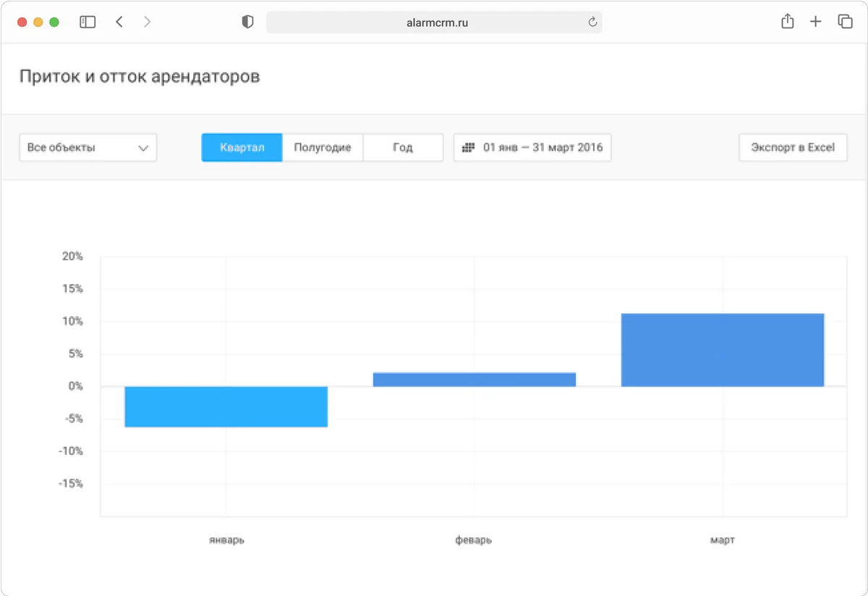Click the calendar icon in date range
This screenshot has width=868, height=596.
468,148
